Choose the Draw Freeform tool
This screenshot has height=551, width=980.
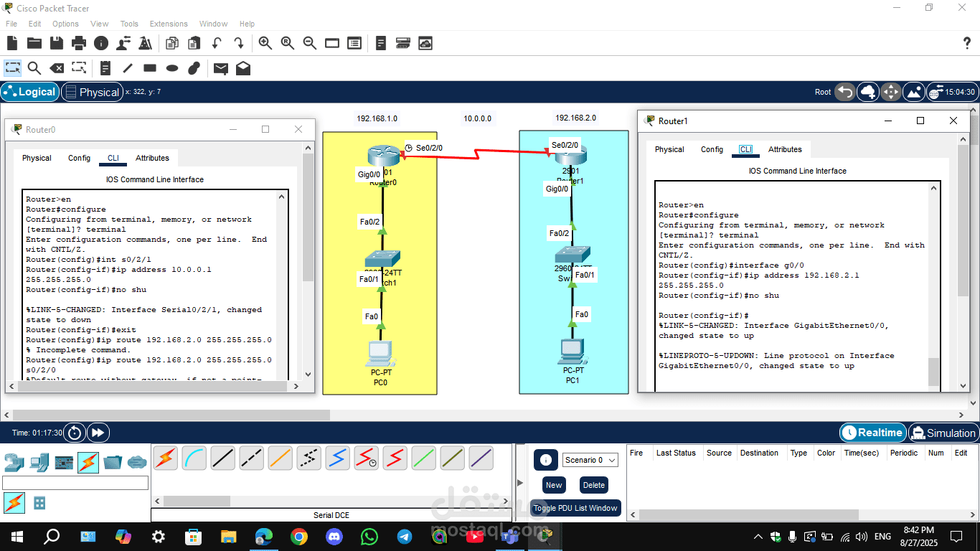[194, 68]
